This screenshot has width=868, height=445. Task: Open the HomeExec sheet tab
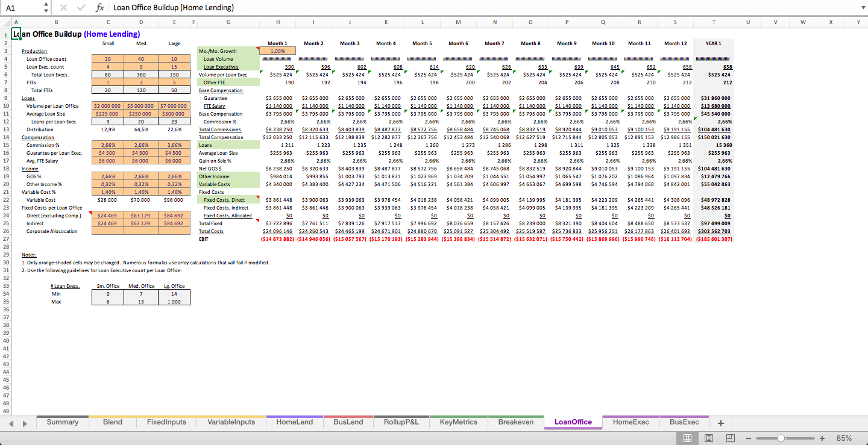tap(631, 422)
